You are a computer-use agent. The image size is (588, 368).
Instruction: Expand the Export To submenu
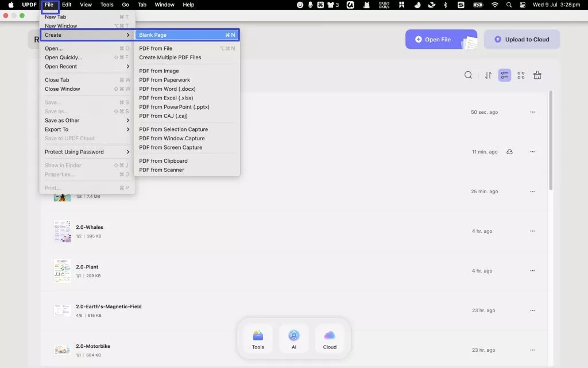(87, 129)
